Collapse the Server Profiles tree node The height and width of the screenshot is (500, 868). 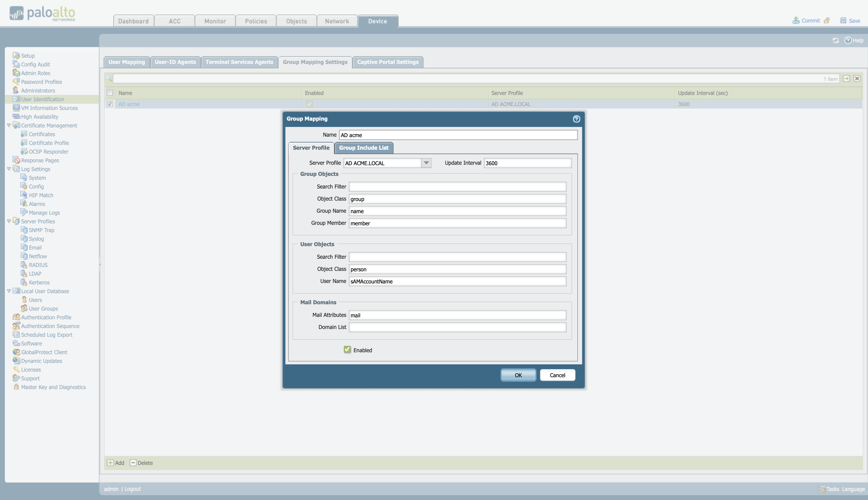pyautogui.click(x=9, y=221)
